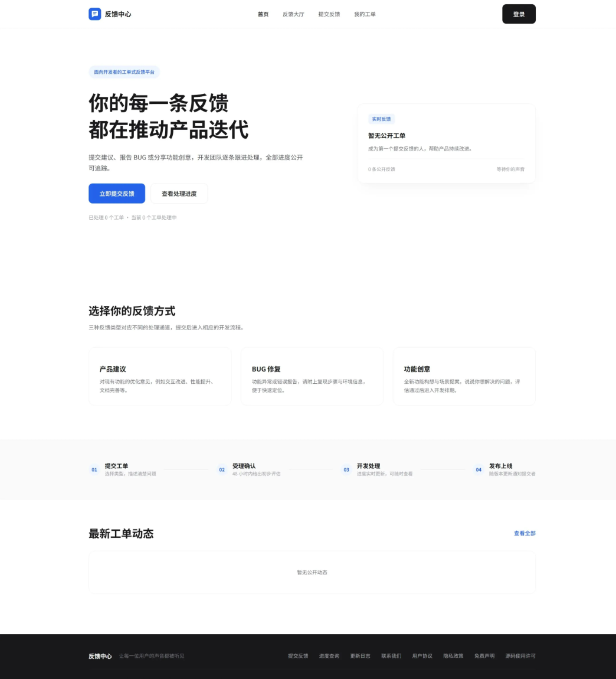The height and width of the screenshot is (679, 616).
Task: Click the 实时反馈 tag in the card
Action: 381,119
